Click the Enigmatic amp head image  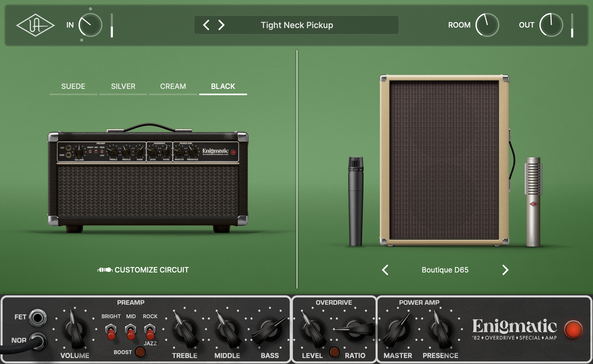[148, 178]
